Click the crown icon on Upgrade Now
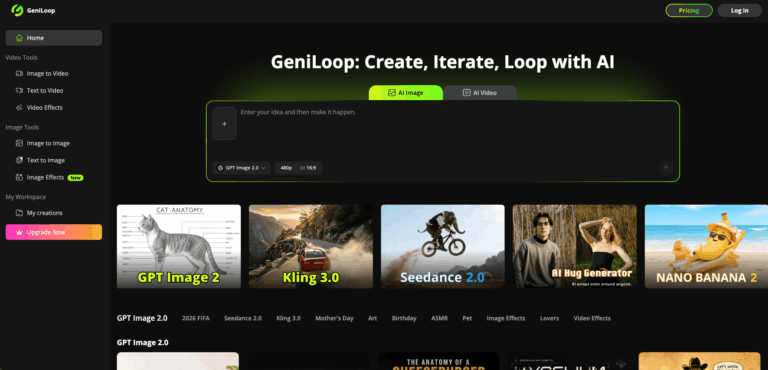This screenshot has height=370, width=768. pyautogui.click(x=19, y=232)
